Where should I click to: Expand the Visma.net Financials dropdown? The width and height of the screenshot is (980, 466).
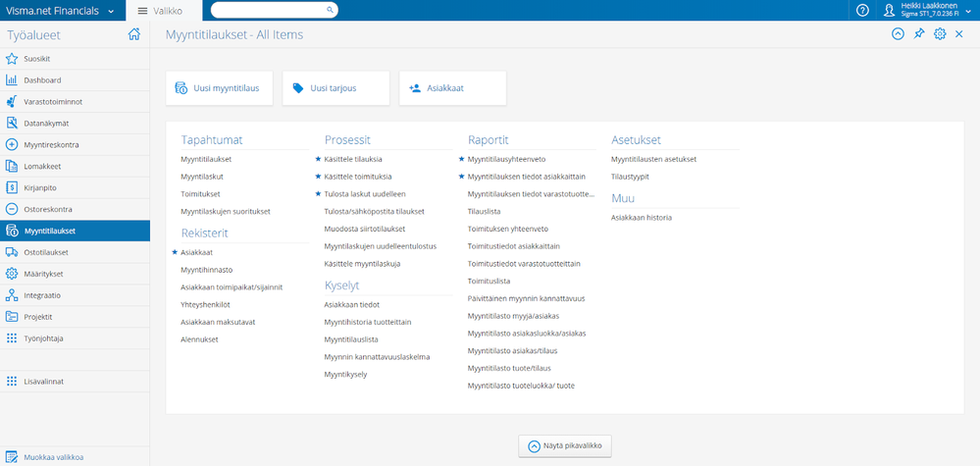[x=111, y=11]
